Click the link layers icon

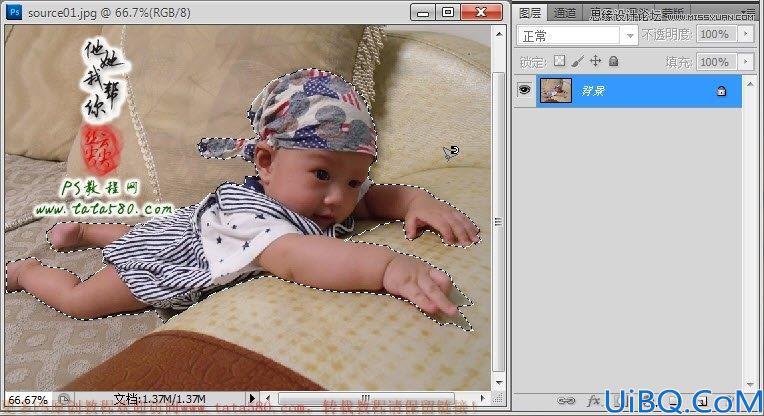click(x=566, y=401)
